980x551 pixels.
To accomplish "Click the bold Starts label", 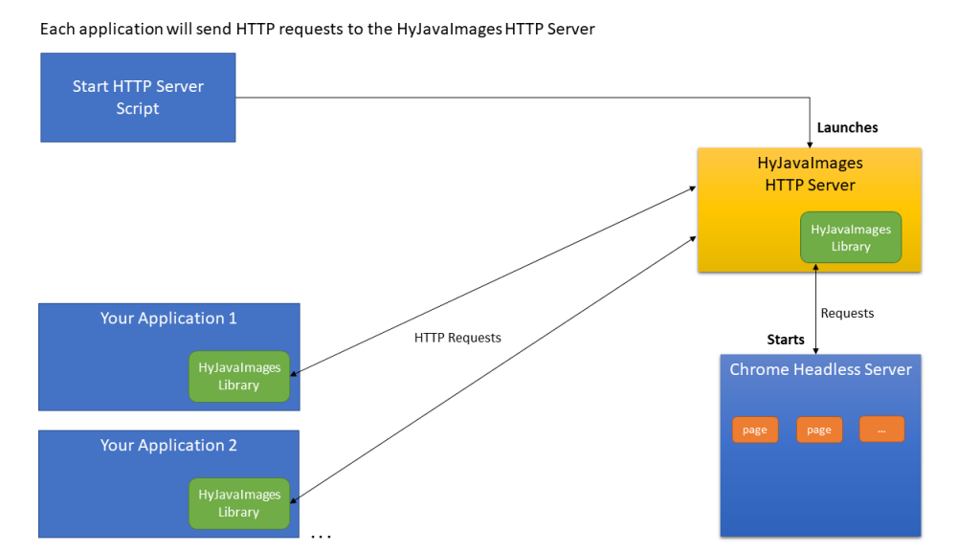I will pos(786,340).
